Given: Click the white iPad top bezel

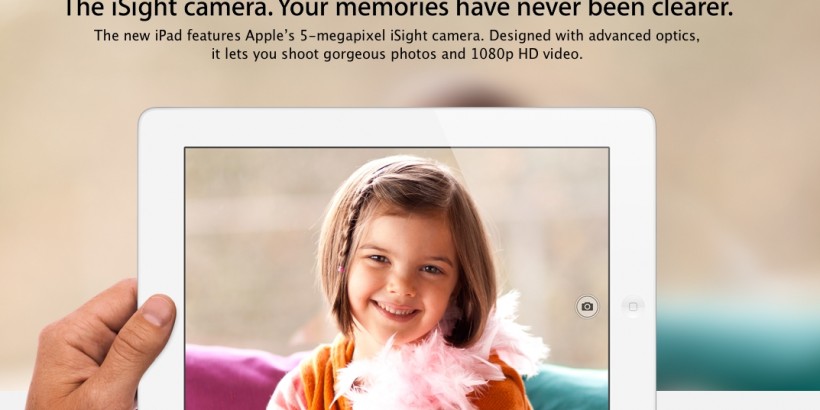Looking at the screenshot, I should click(397, 128).
